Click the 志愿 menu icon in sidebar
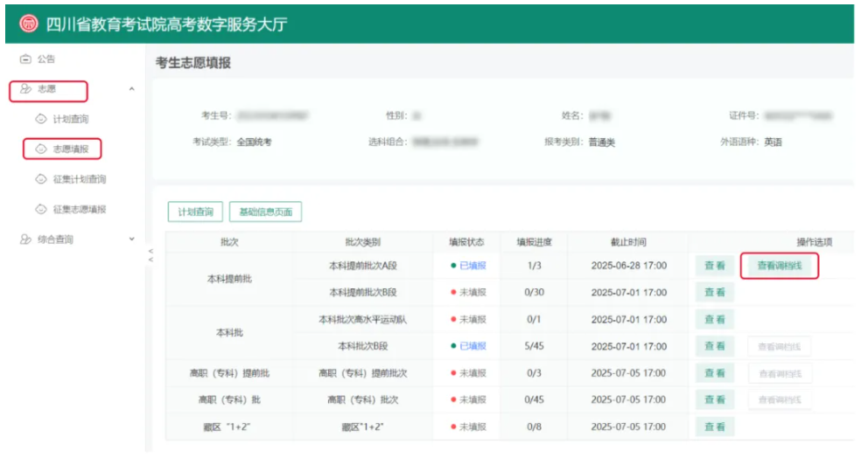The width and height of the screenshot is (868, 458). [x=25, y=89]
